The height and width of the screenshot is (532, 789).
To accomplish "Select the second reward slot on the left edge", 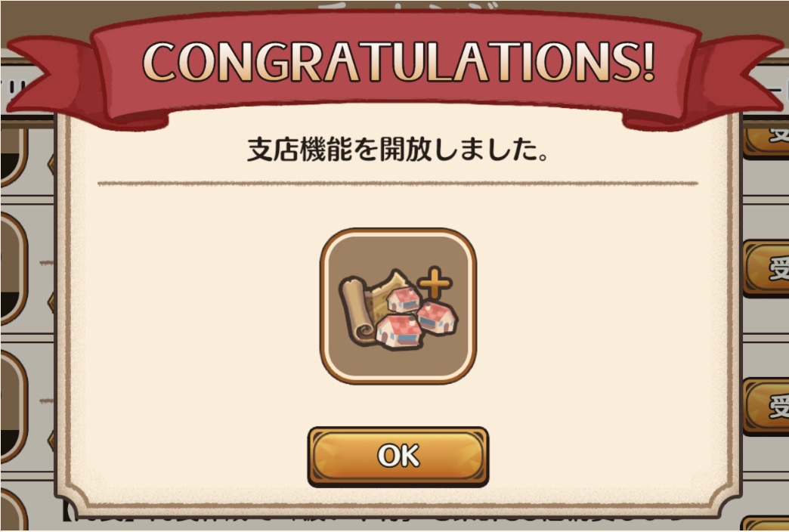I will [13, 268].
